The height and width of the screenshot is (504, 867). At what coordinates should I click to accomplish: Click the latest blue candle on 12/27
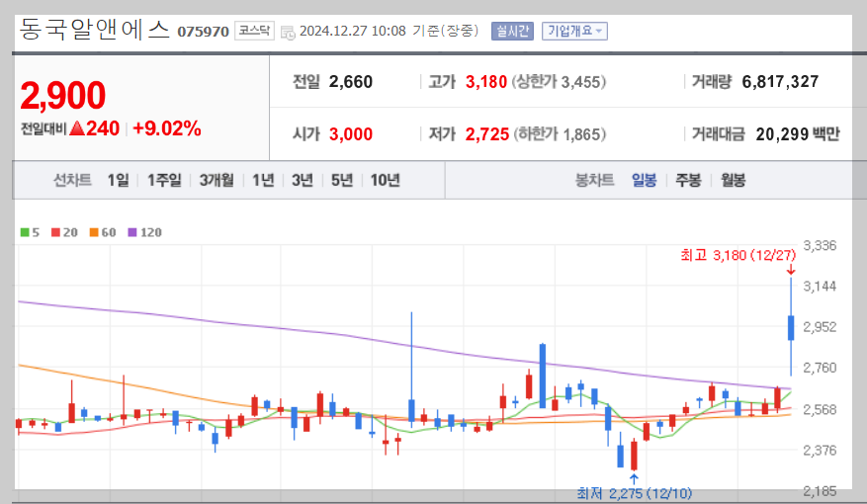pyautogui.click(x=791, y=328)
